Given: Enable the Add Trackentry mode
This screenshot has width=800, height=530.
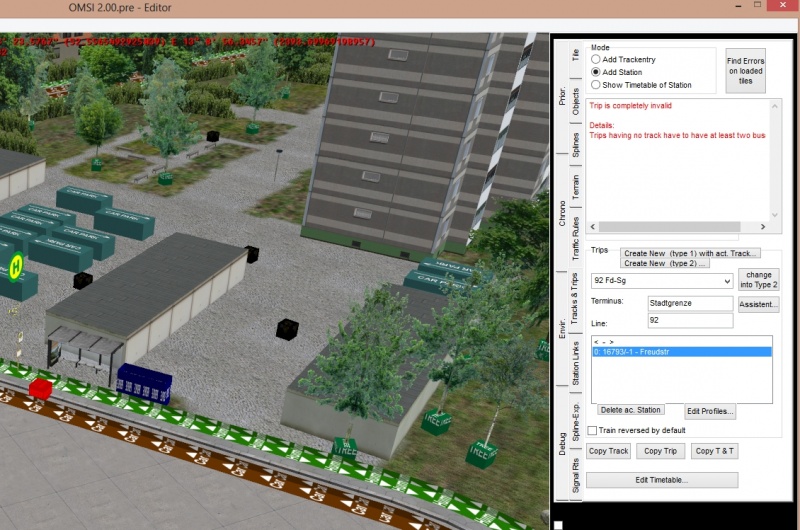Looking at the screenshot, I should click(596, 60).
